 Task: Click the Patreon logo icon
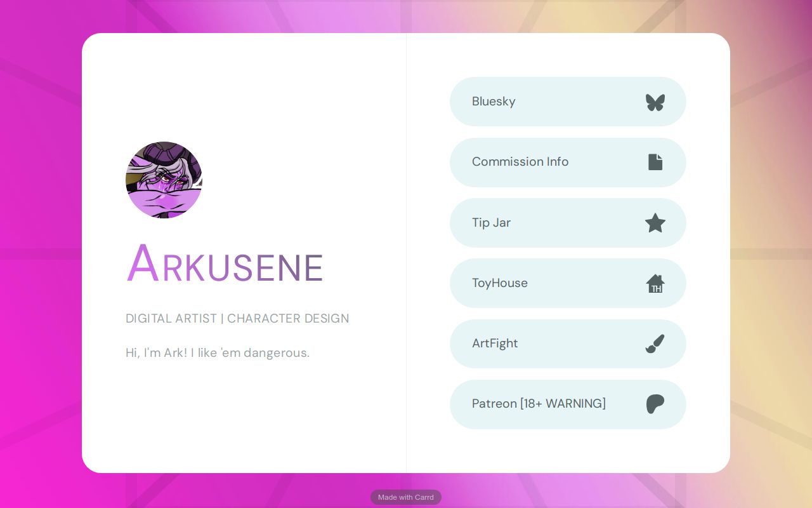click(655, 404)
